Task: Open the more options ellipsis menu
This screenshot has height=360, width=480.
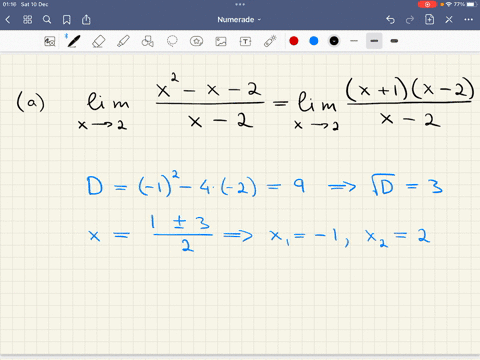Action: point(469,20)
